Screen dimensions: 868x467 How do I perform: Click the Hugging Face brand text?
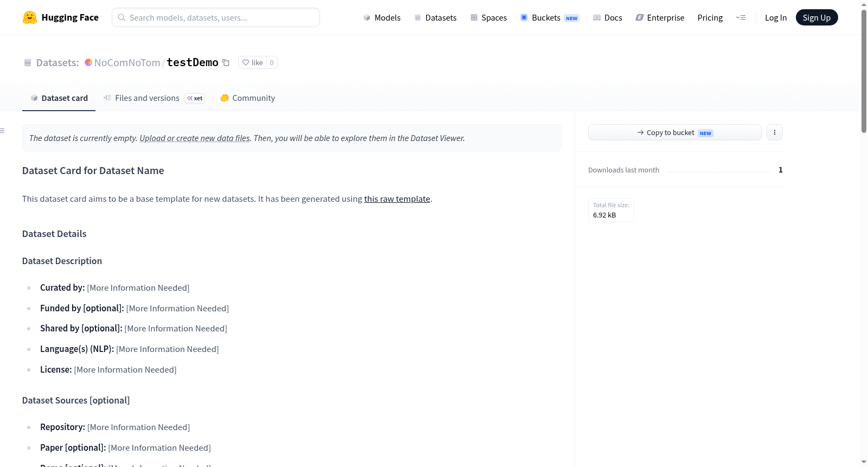coord(70,17)
